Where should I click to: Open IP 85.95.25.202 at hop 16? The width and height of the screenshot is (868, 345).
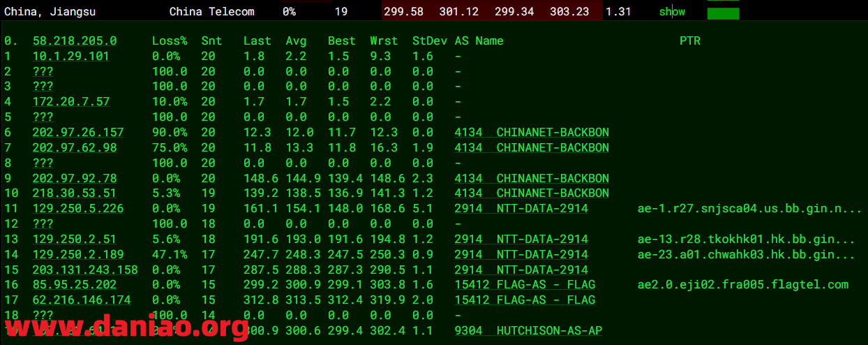point(74,285)
